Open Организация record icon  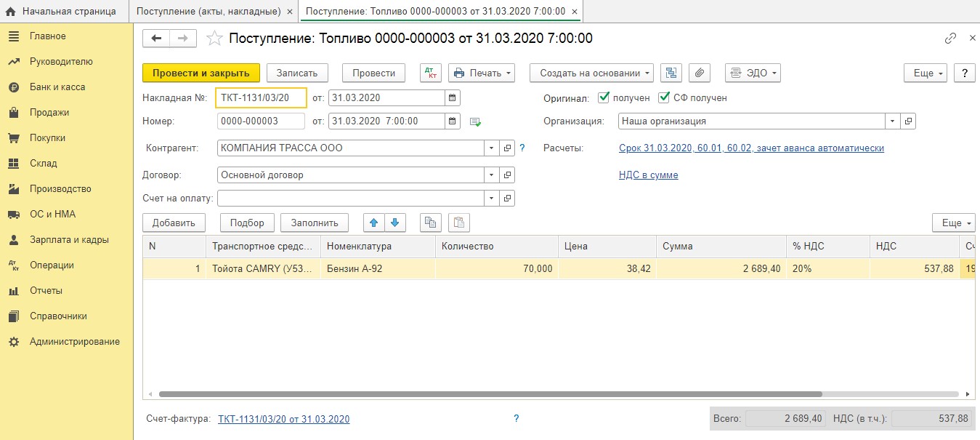click(x=908, y=121)
